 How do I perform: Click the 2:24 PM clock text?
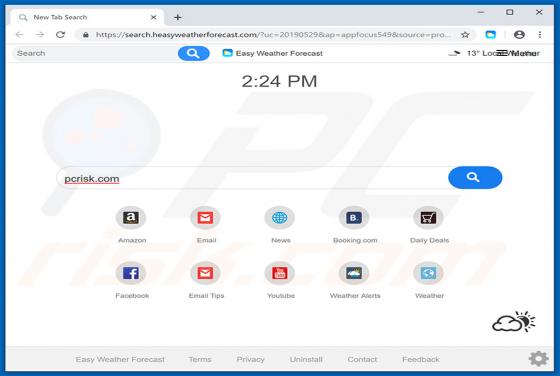(x=279, y=81)
